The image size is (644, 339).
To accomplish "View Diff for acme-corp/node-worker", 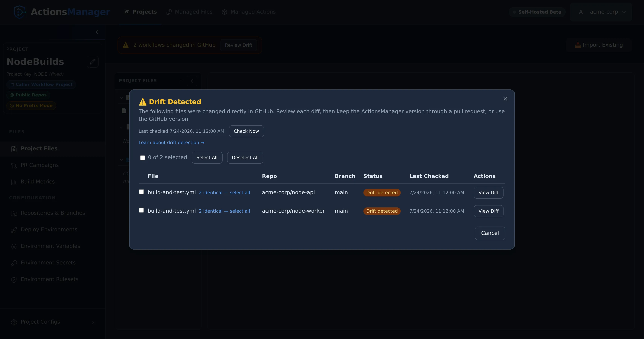I will click(x=488, y=211).
